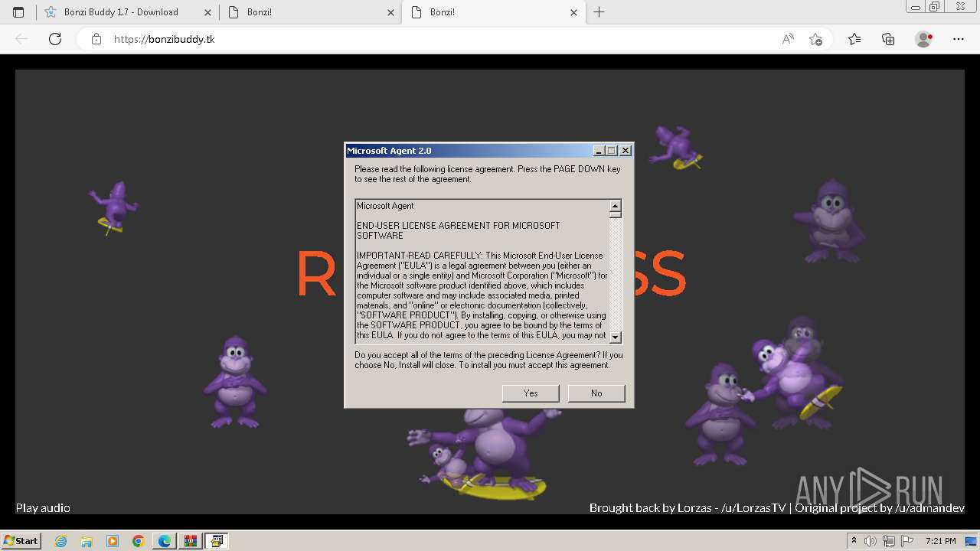Image resolution: width=980 pixels, height=551 pixels.
Task: Show hidden system tray icons
Action: click(854, 541)
